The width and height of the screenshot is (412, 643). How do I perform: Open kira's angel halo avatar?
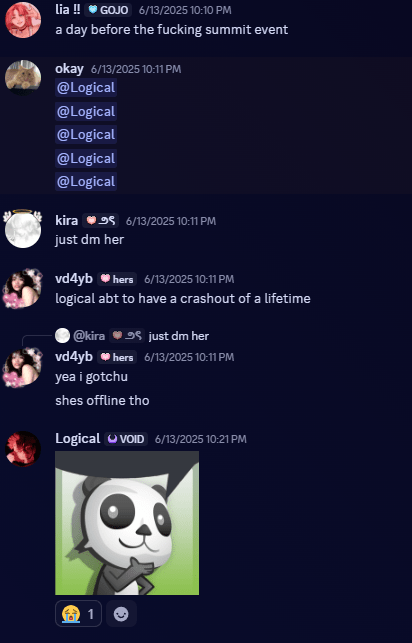pos(23,229)
